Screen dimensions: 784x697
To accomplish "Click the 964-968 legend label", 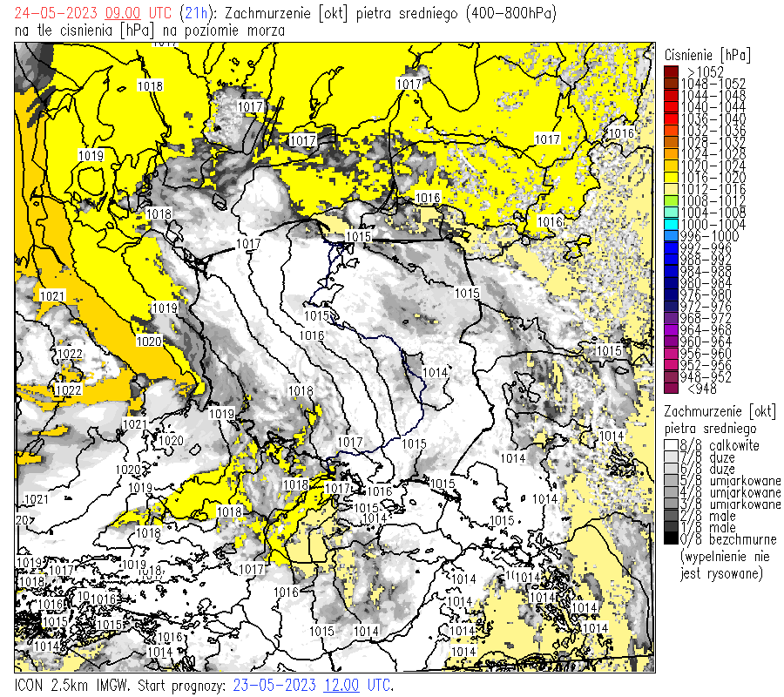I will [705, 330].
